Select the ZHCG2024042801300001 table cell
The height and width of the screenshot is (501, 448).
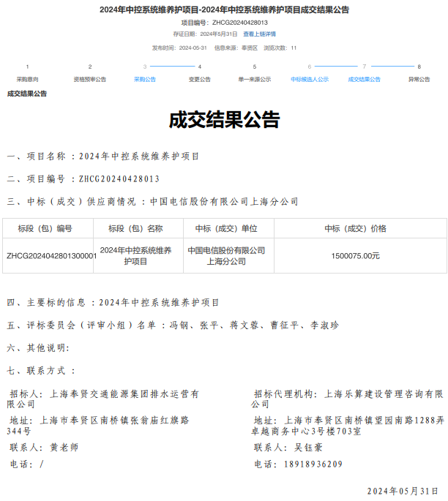click(51, 256)
